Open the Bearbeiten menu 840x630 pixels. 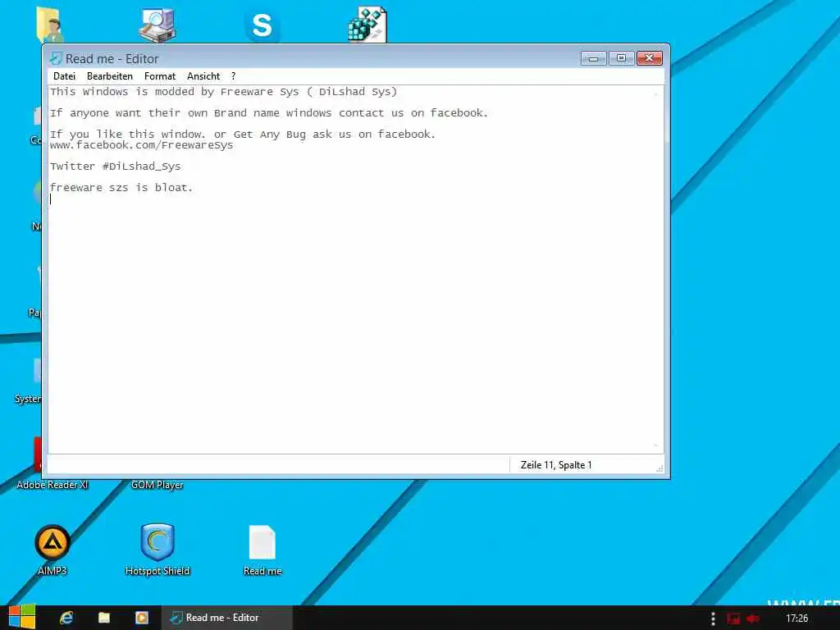click(110, 76)
